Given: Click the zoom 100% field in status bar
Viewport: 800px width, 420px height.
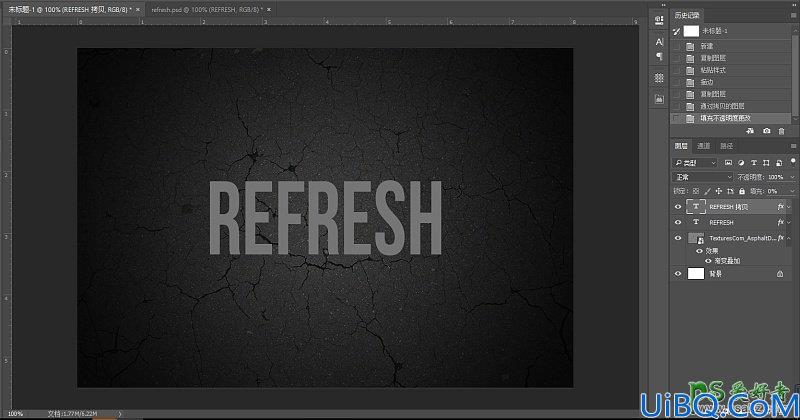Looking at the screenshot, I should [15, 414].
